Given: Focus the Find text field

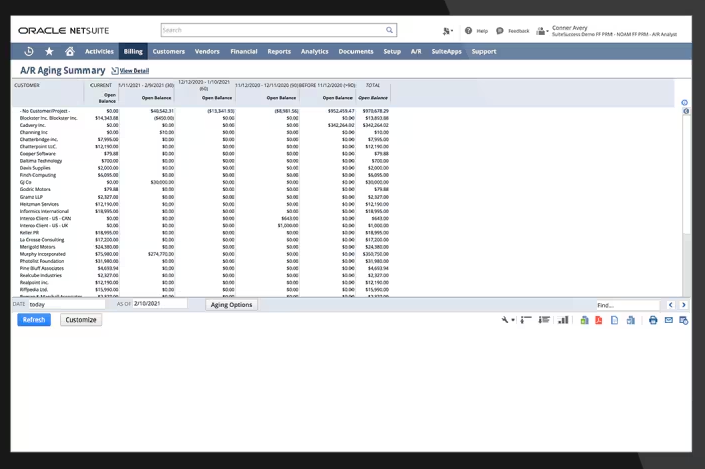Looking at the screenshot, I should point(628,305).
